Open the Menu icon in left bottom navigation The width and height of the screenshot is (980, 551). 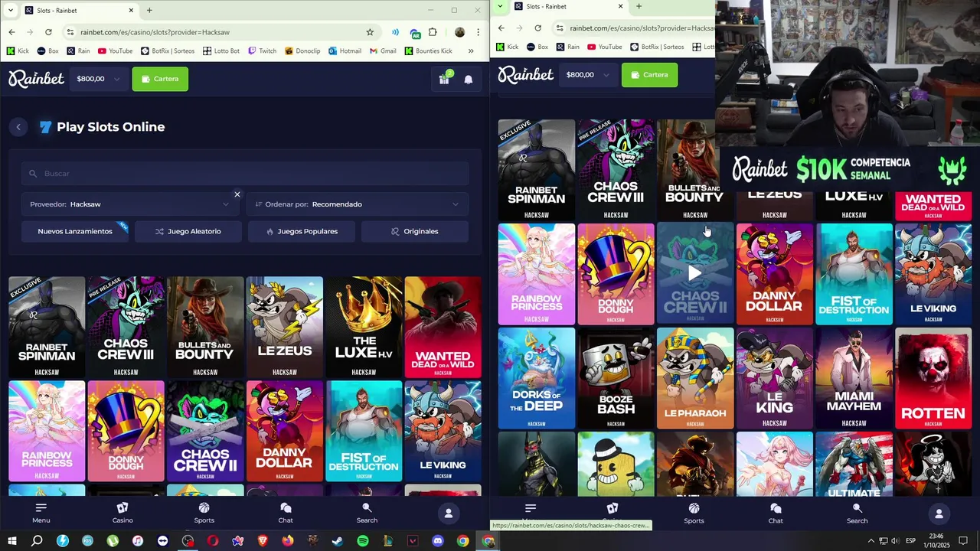coord(41,513)
